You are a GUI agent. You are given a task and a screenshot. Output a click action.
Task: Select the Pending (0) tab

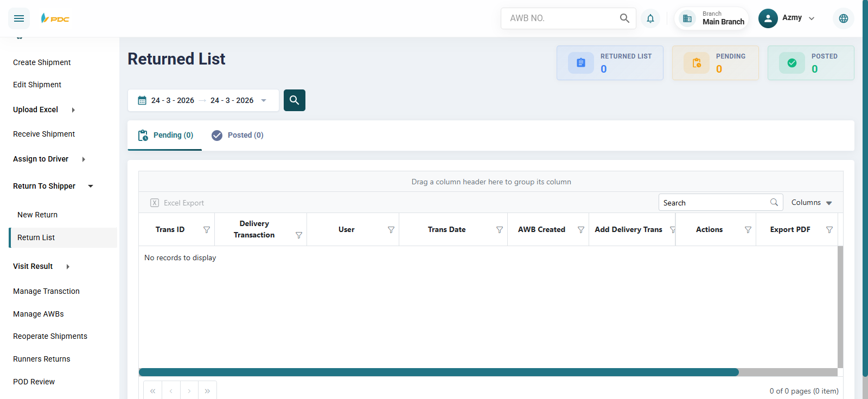click(165, 135)
